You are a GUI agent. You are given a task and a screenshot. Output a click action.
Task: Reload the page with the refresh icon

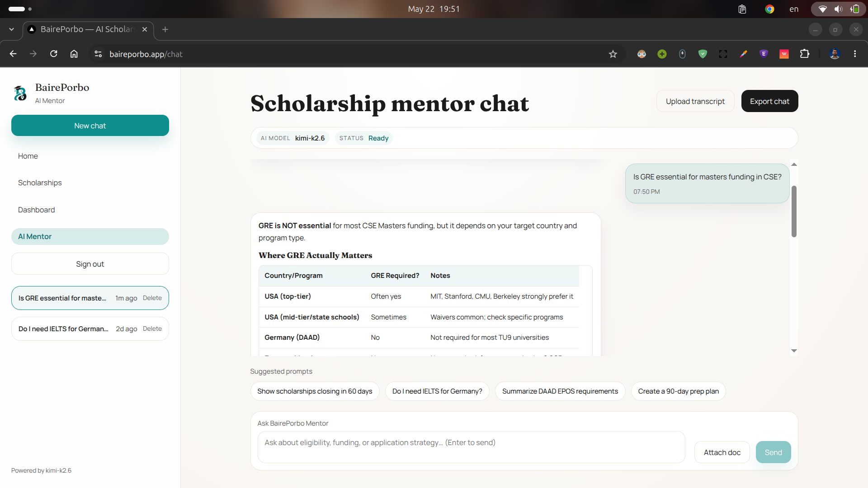[x=54, y=54]
